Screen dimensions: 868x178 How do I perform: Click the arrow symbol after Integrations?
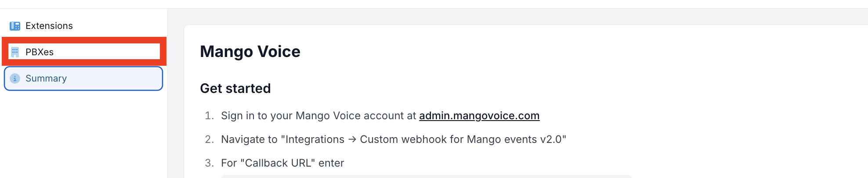point(352,139)
